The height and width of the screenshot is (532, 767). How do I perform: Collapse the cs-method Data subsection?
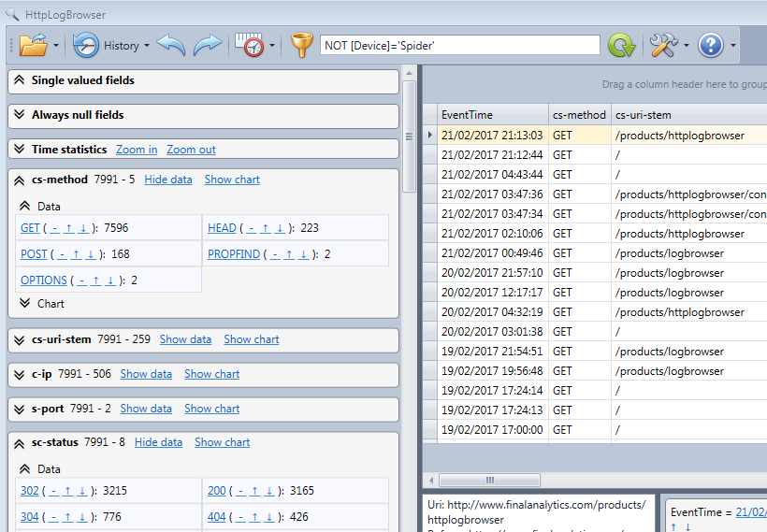tap(25, 207)
